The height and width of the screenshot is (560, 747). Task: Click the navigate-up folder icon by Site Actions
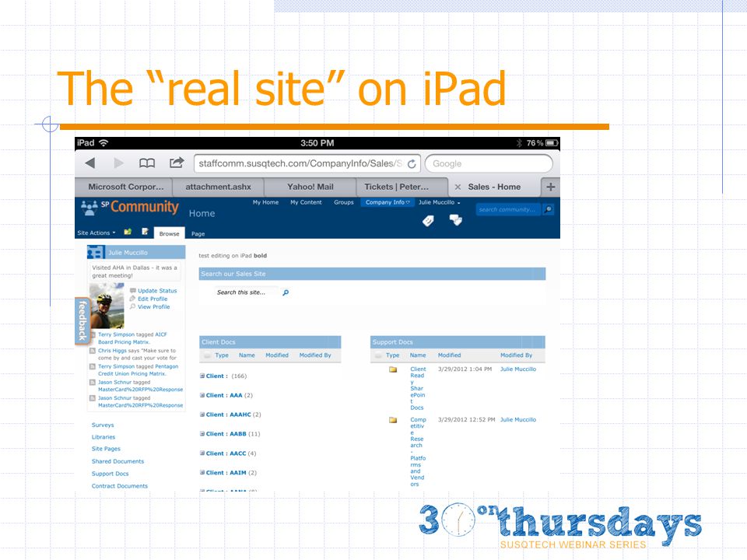pyautogui.click(x=128, y=232)
